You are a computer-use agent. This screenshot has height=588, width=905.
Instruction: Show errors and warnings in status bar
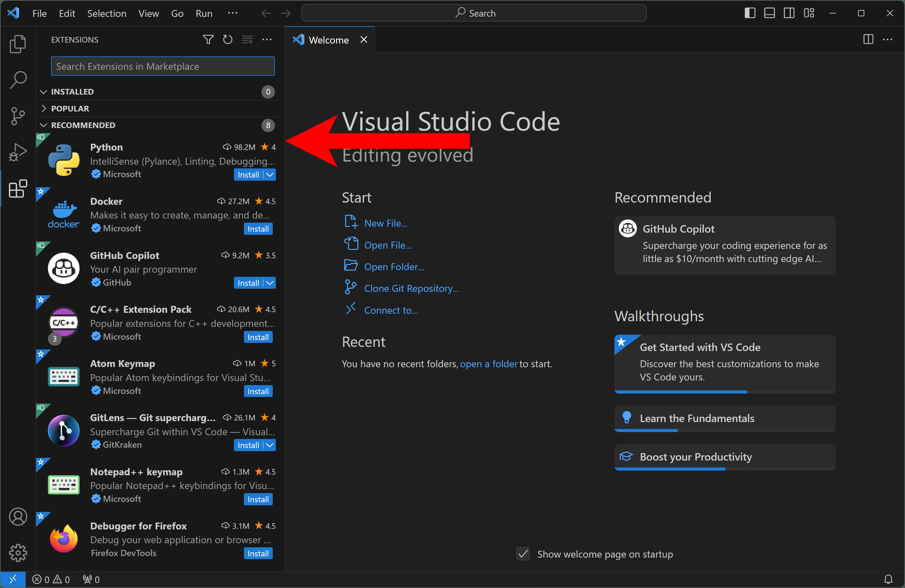(x=51, y=579)
